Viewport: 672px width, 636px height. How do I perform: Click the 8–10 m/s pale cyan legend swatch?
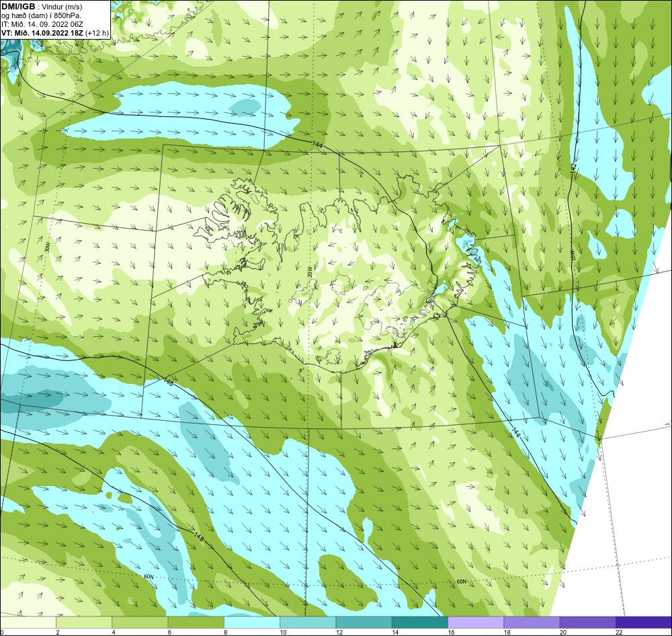tap(252, 622)
